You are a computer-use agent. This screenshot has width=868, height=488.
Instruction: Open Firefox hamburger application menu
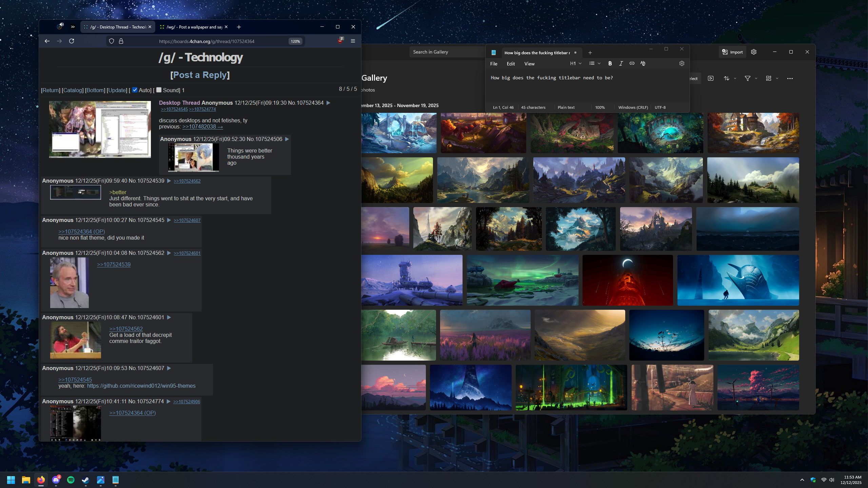click(353, 41)
